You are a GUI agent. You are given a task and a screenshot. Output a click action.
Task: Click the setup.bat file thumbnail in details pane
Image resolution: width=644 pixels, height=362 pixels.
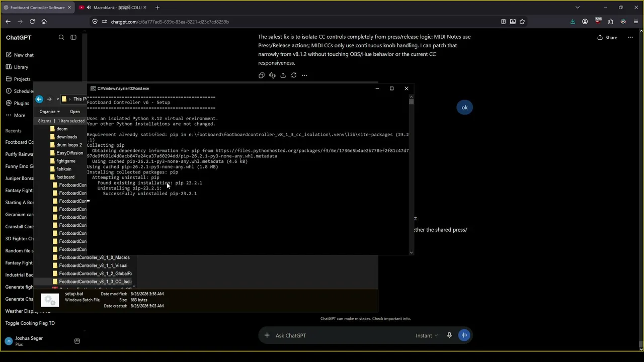point(50,300)
